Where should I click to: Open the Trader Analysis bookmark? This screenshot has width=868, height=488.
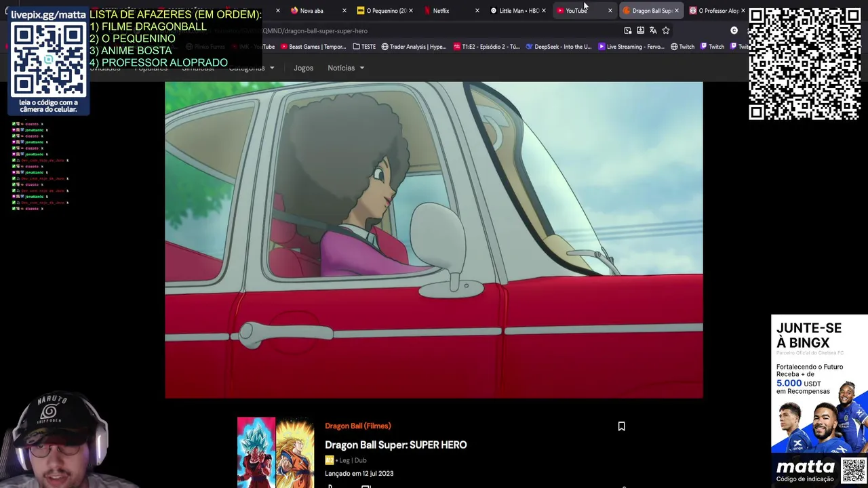click(x=414, y=47)
